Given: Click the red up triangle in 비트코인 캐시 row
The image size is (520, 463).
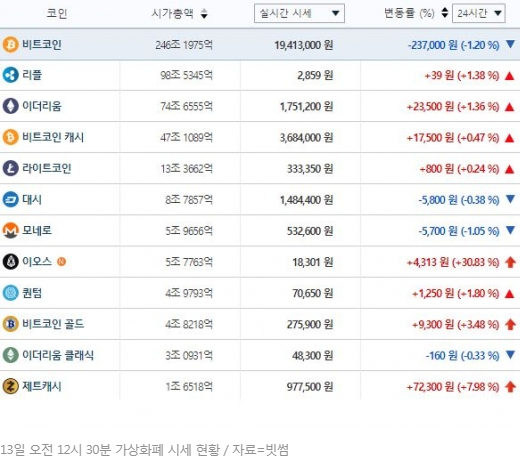Looking at the screenshot, I should pos(510,138).
